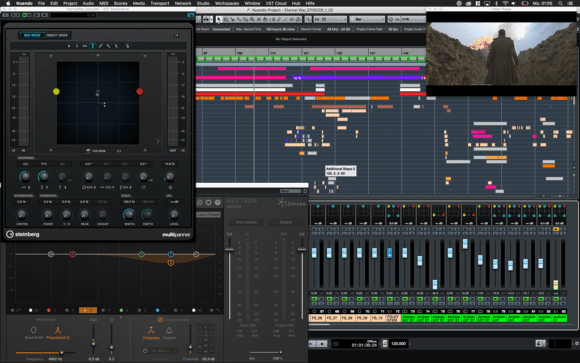Open the Workspaces menu
The image size is (580, 363).
coord(227,3)
